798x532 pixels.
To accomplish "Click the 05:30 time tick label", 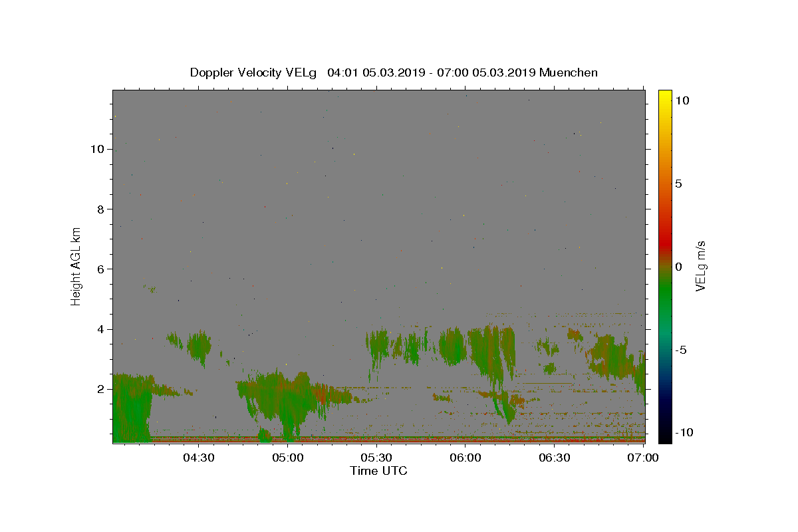I will point(377,457).
